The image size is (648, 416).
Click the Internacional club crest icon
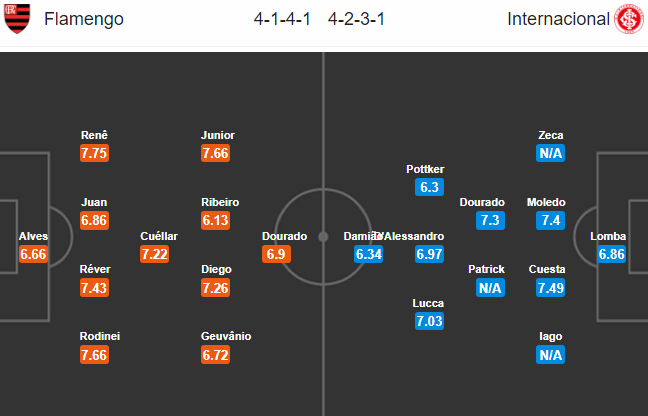(629, 19)
